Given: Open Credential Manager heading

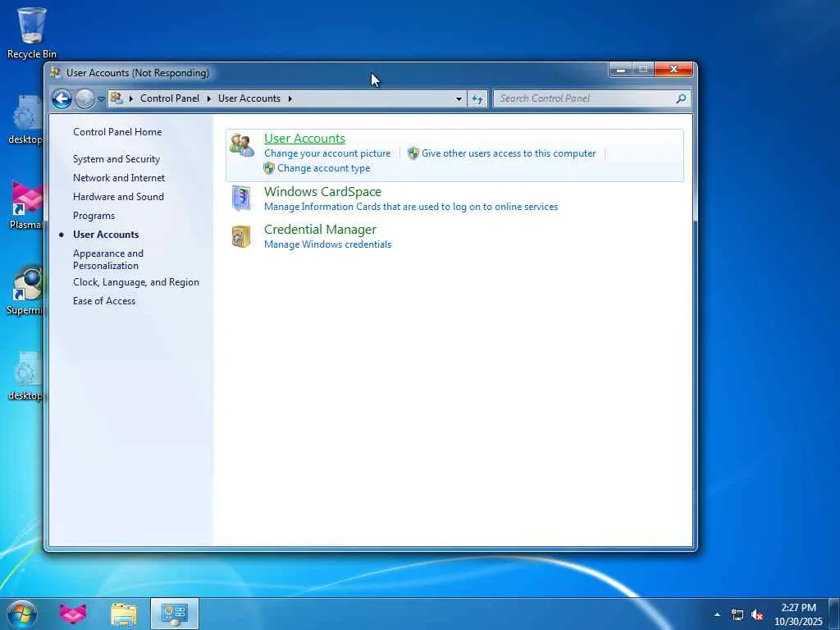Looking at the screenshot, I should tap(320, 230).
